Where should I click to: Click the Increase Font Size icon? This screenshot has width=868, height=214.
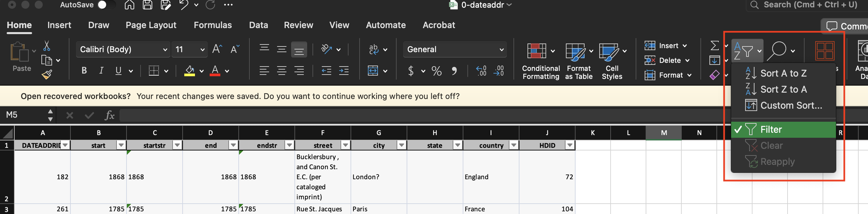pos(217,49)
